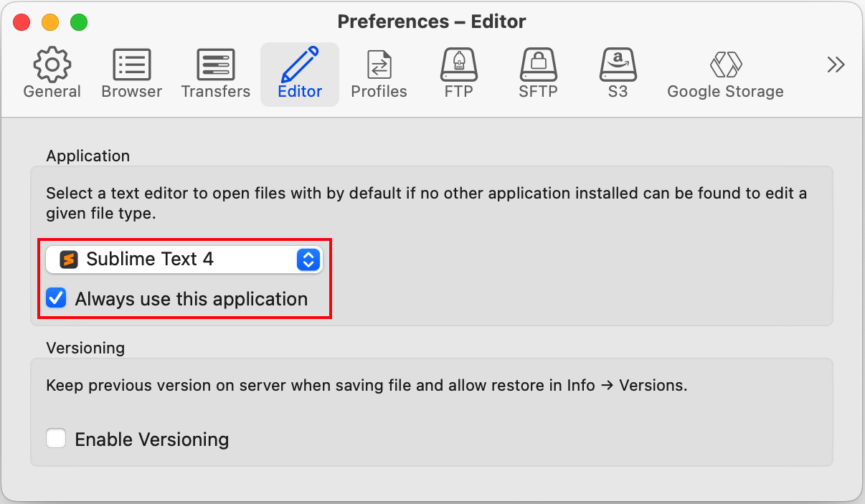
Task: Open the Profiles document icon
Action: click(379, 65)
